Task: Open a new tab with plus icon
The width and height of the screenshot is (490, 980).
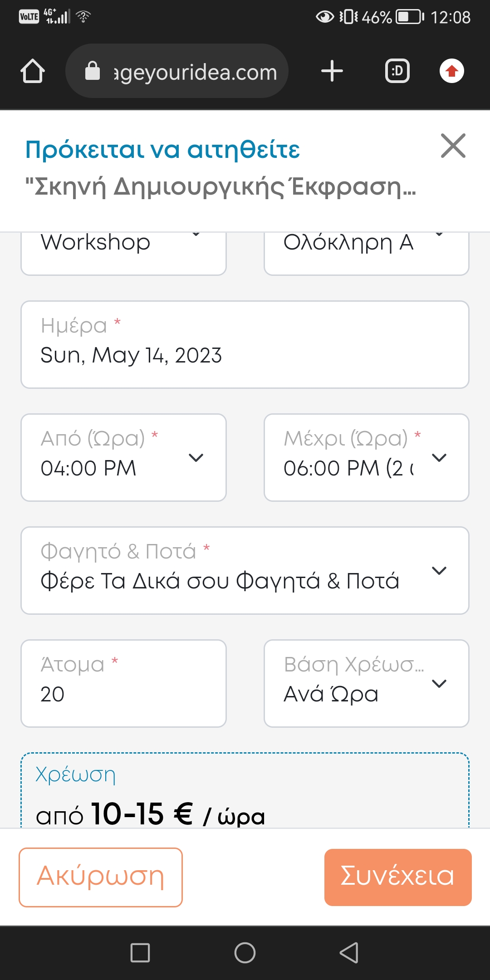Action: tap(332, 71)
